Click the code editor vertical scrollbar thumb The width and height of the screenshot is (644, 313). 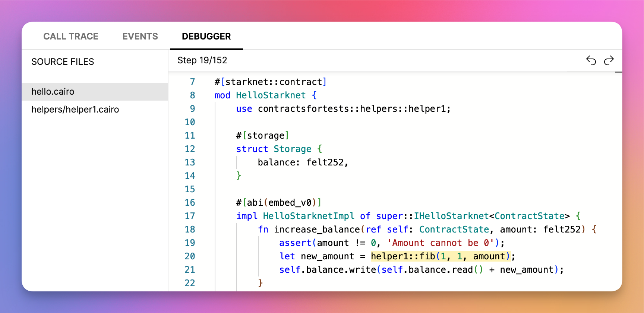click(x=619, y=72)
